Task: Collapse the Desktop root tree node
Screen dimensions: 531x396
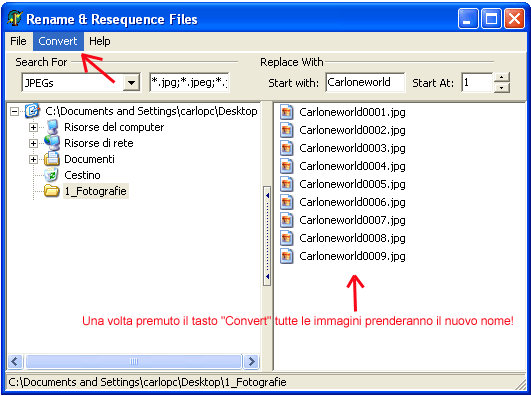Action: click(x=15, y=111)
